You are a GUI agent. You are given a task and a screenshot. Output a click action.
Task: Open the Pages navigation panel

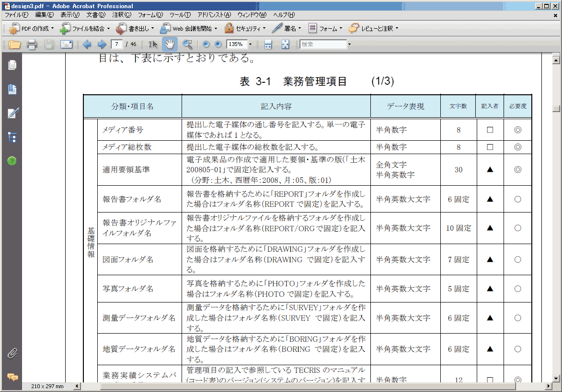(x=12, y=65)
